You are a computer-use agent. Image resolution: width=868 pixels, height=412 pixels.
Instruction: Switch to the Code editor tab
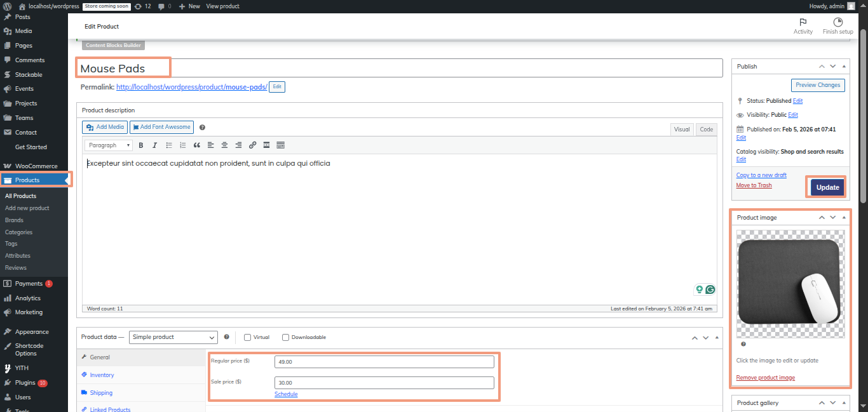click(706, 130)
